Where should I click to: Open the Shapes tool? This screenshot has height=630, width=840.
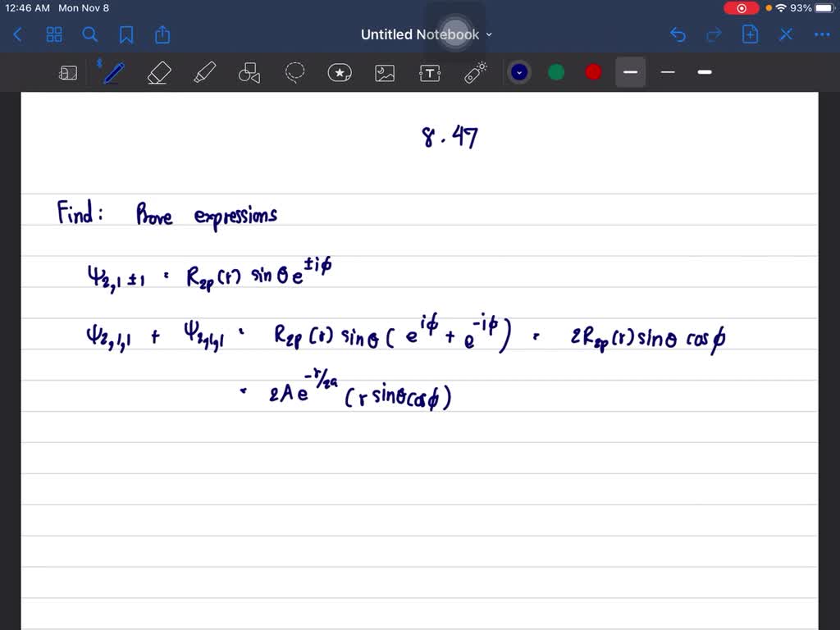pyautogui.click(x=249, y=72)
